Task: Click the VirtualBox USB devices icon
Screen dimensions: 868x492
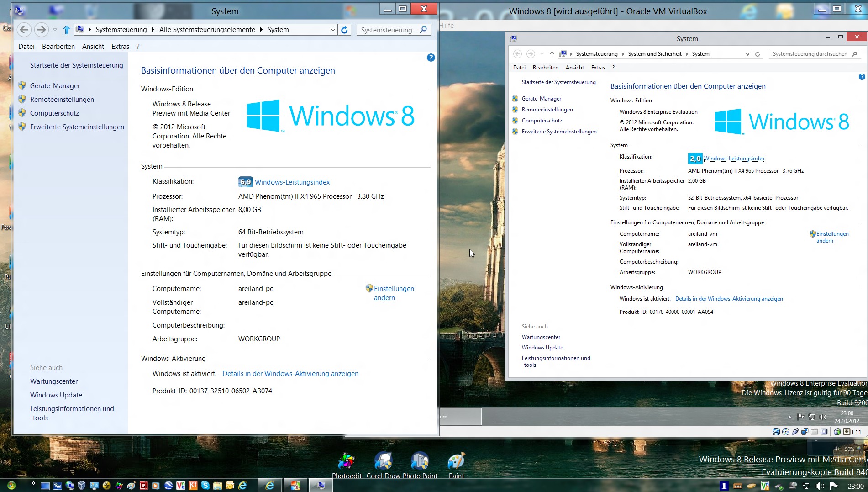Action: (795, 432)
